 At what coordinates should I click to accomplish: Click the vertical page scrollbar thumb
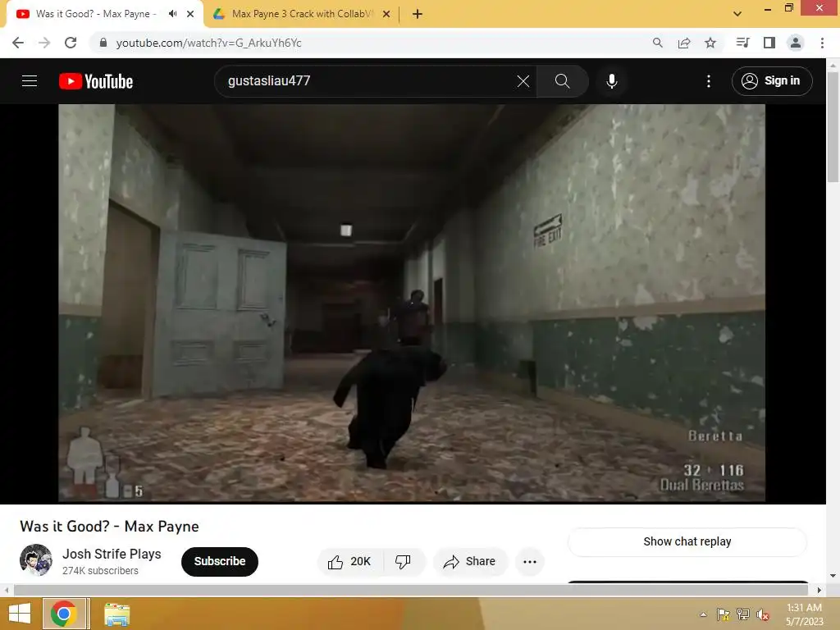click(833, 126)
